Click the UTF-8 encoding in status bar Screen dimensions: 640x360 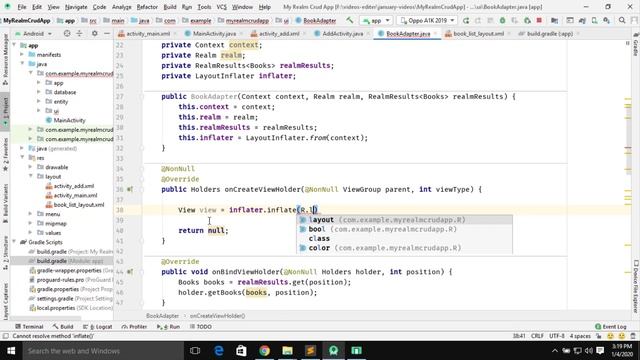pos(557,336)
